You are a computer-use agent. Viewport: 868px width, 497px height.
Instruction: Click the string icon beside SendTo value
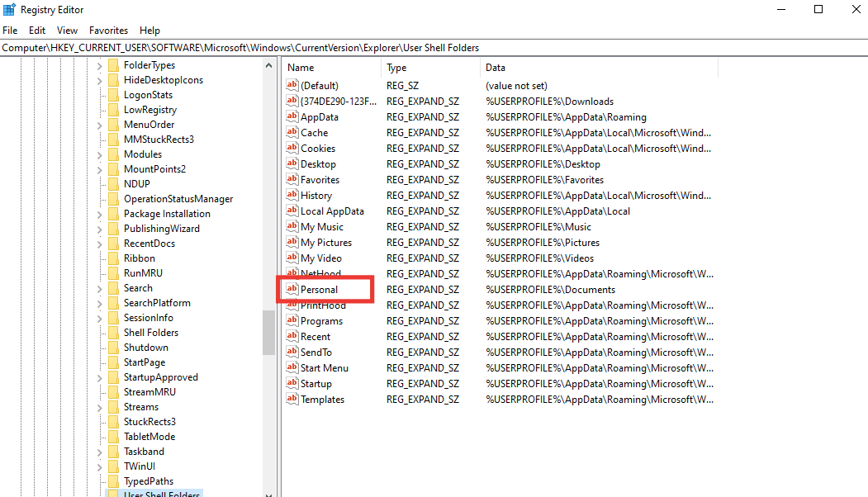[292, 352]
